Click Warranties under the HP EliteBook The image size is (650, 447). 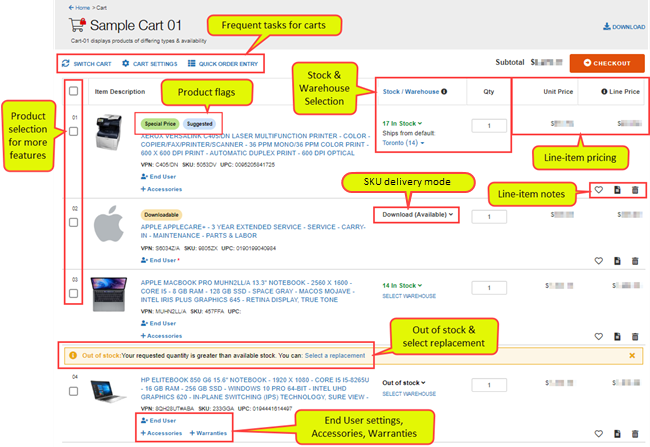(208, 433)
